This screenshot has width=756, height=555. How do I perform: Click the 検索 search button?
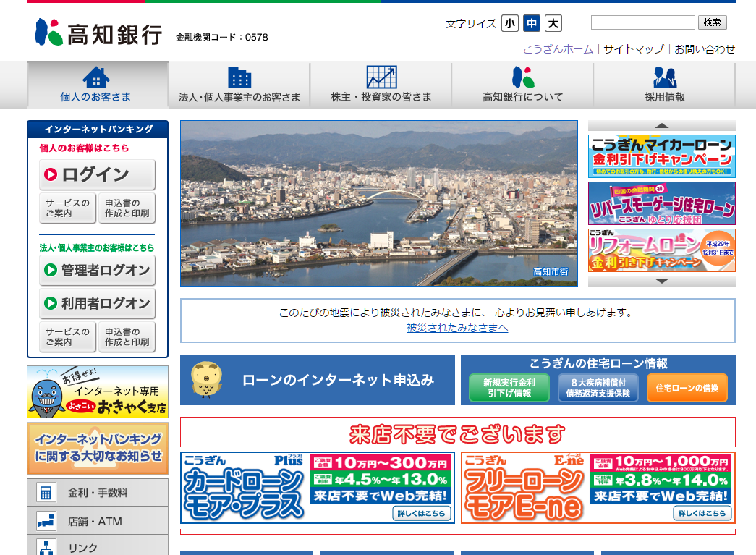point(712,22)
